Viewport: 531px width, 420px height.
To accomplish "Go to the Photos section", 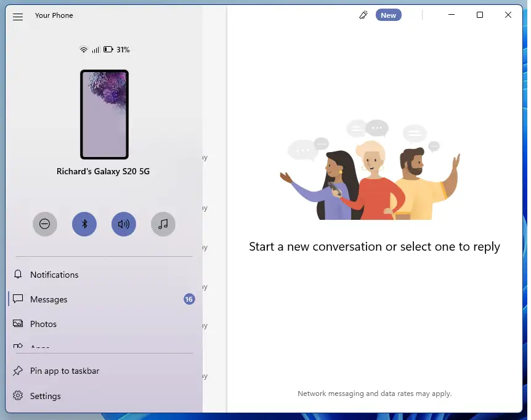I will pos(43,324).
